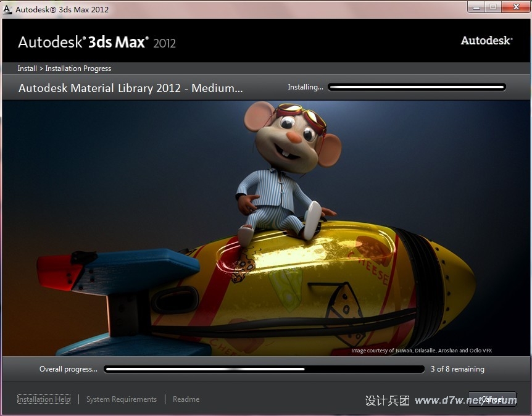Click the Autodesk brand logo in header

(486, 41)
